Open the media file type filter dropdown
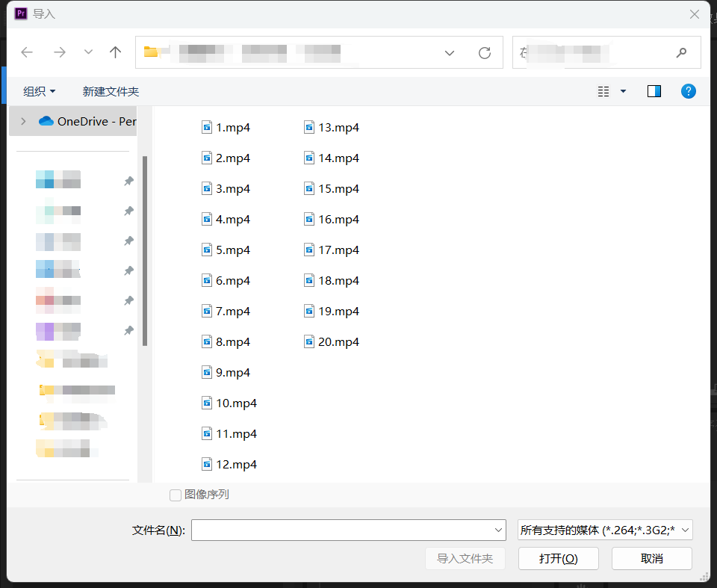Screen dimensions: 717x588 606,530
